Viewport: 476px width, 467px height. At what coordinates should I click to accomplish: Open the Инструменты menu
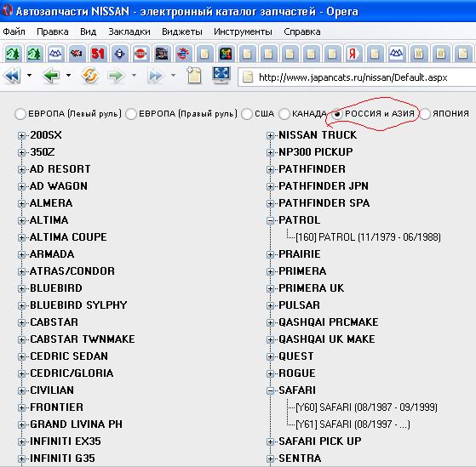243,31
